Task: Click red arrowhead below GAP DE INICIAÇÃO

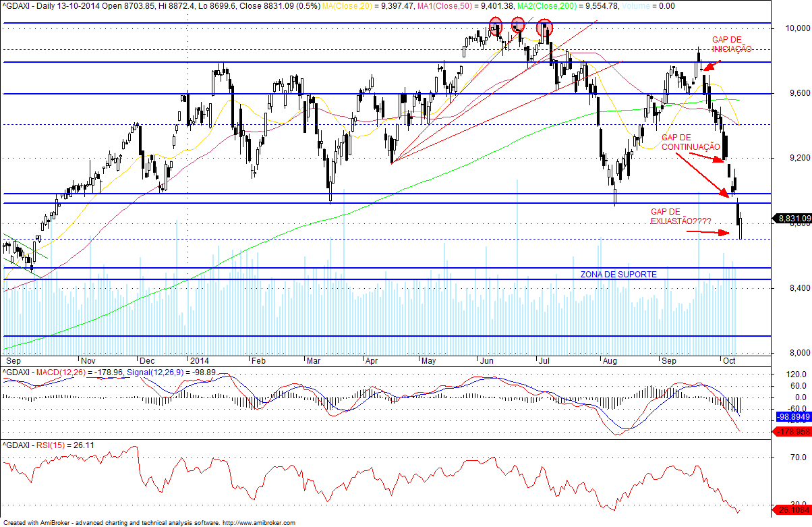Action: (x=707, y=67)
